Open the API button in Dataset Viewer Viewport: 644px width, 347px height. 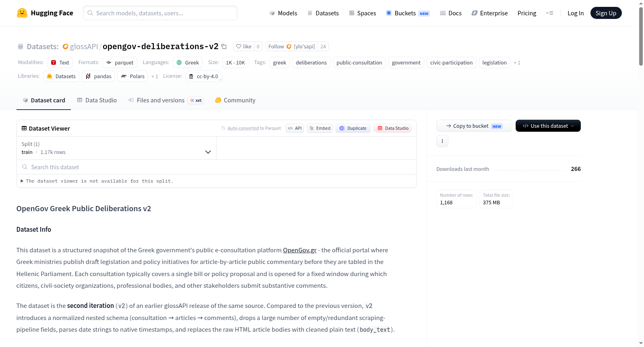295,128
